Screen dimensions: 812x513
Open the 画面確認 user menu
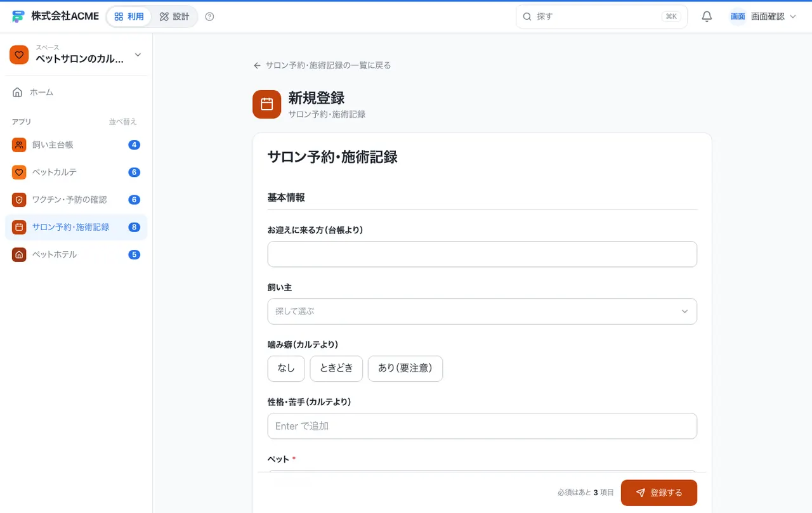coord(763,16)
